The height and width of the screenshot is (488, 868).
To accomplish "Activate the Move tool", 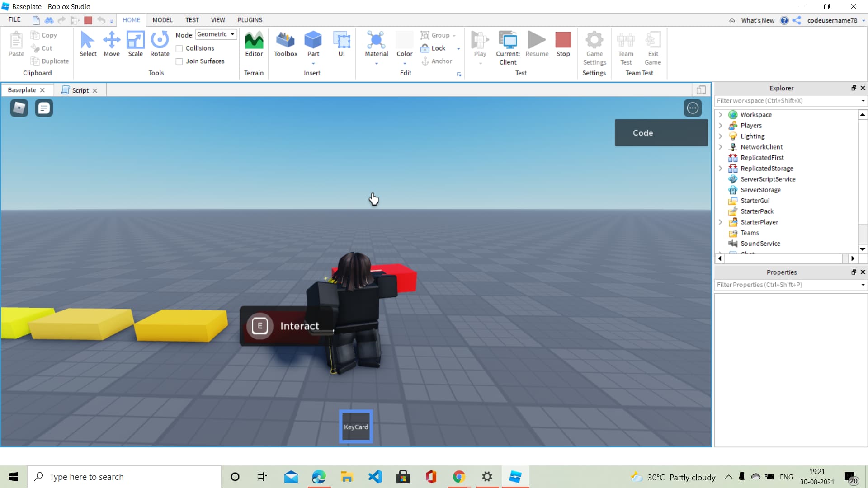I will [112, 44].
